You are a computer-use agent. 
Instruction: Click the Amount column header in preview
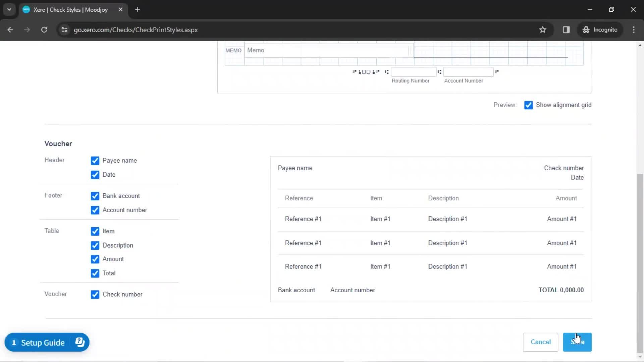[x=566, y=198]
